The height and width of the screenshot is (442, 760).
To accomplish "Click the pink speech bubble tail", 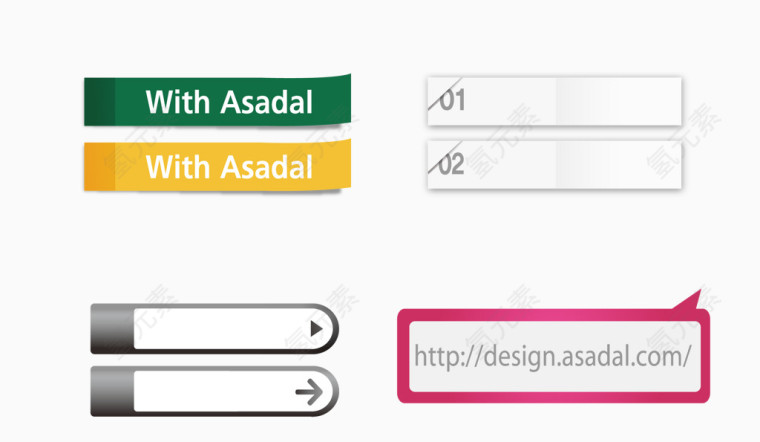I will click(688, 300).
